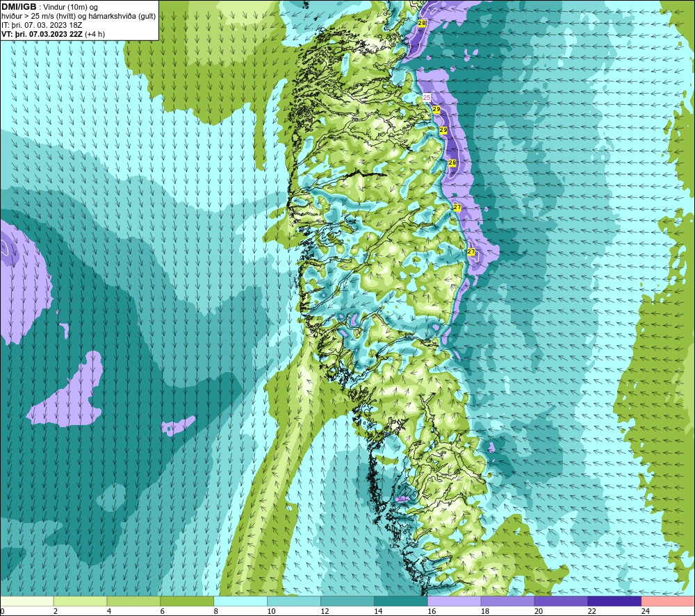
Task: Click the "22" value on the colour scale
Action: pyautogui.click(x=591, y=611)
